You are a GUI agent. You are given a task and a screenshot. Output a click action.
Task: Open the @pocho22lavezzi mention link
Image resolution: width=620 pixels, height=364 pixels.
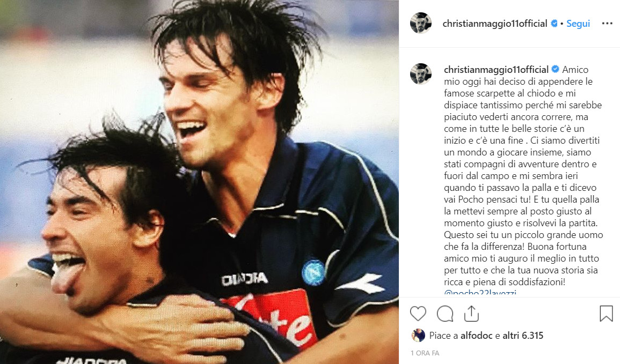pyautogui.click(x=480, y=293)
